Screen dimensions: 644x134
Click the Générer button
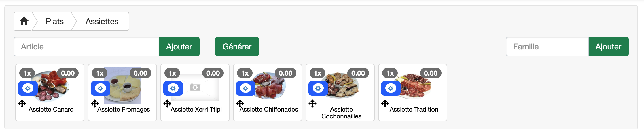point(237,47)
